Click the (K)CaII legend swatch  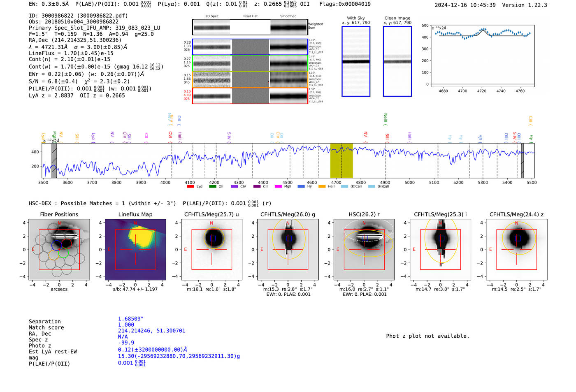[x=344, y=187]
